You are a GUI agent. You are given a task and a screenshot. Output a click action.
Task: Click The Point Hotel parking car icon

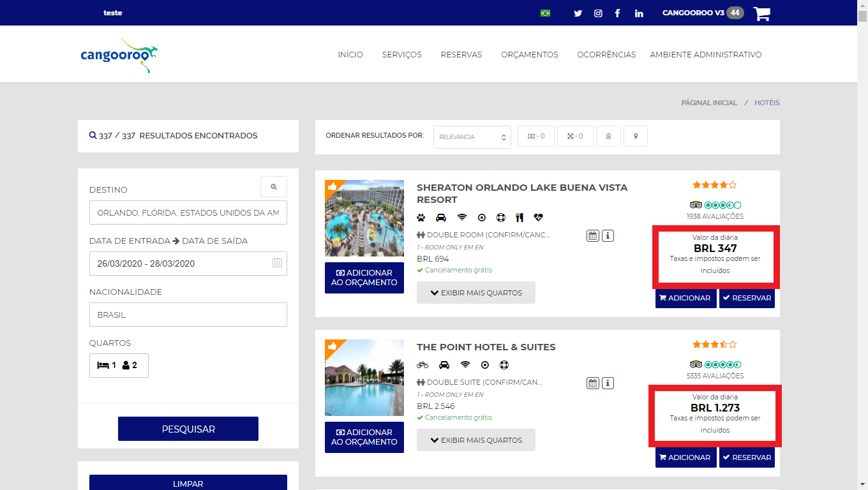point(444,365)
